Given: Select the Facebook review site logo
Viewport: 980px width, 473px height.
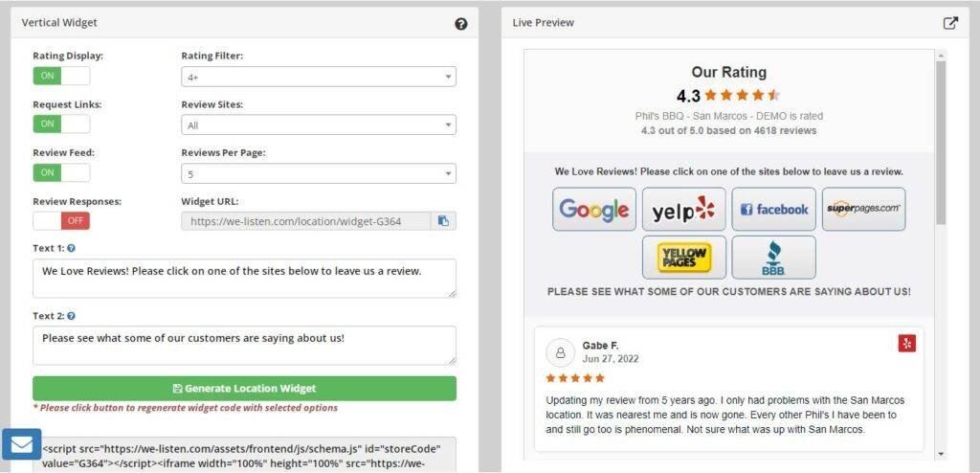Looking at the screenshot, I should [x=773, y=209].
